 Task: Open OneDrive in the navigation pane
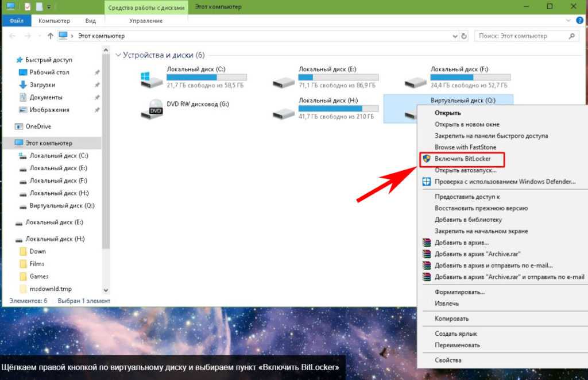[x=38, y=126]
